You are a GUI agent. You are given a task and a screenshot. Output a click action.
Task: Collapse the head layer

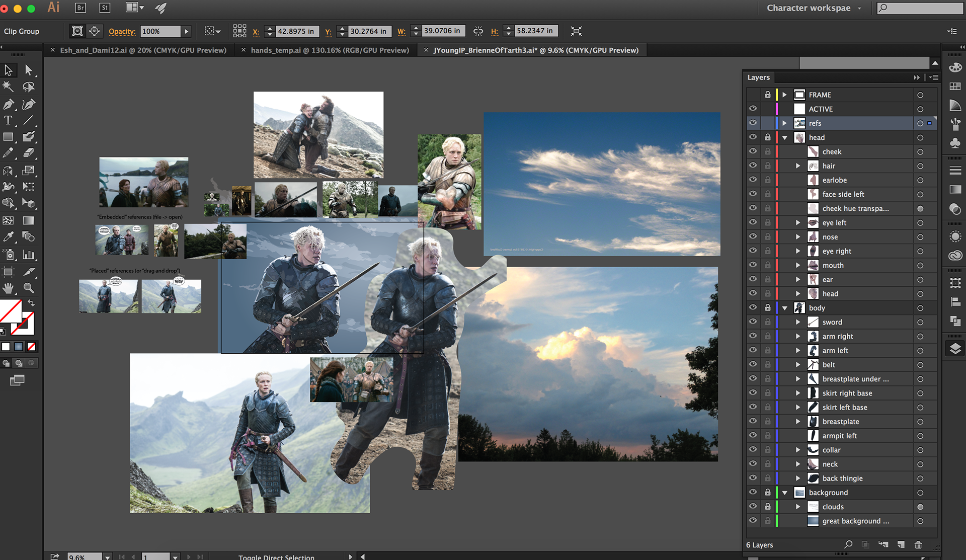[x=785, y=137]
